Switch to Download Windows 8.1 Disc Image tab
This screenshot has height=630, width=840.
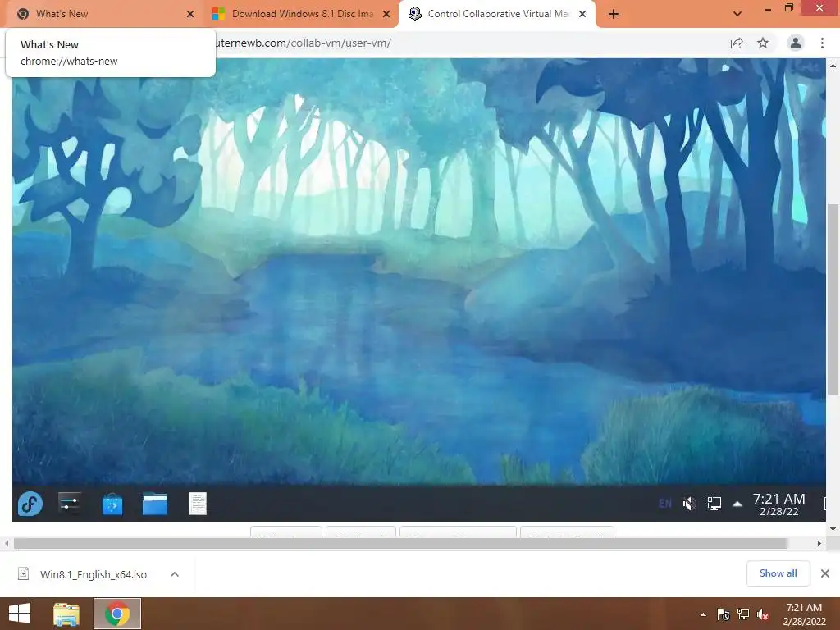303,14
